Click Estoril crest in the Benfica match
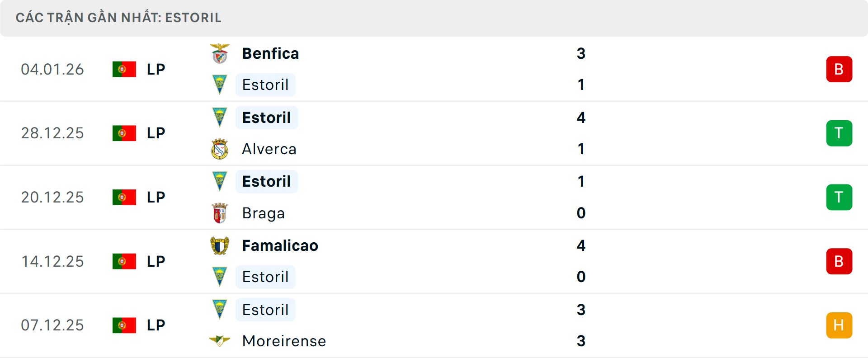The image size is (868, 358). (x=220, y=85)
